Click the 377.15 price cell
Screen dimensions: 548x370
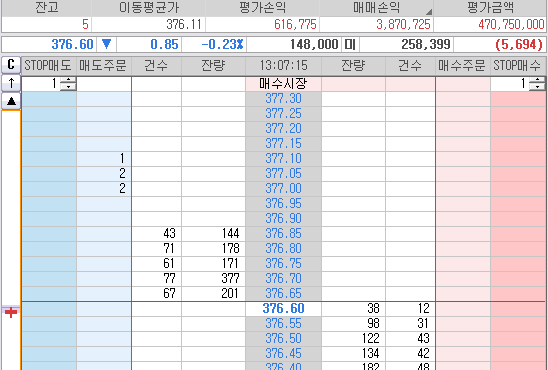click(283, 144)
